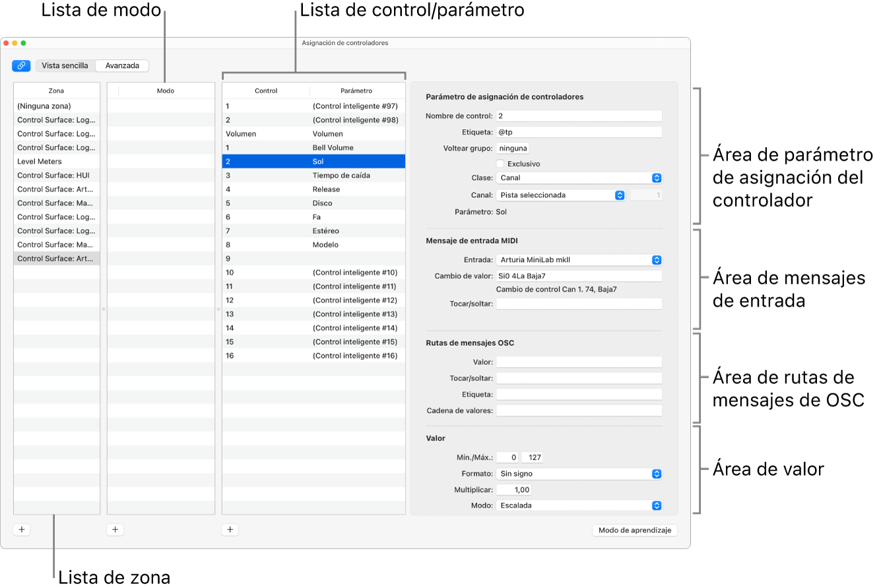
Task: Click the plus button under Zona list
Action: pyautogui.click(x=21, y=529)
